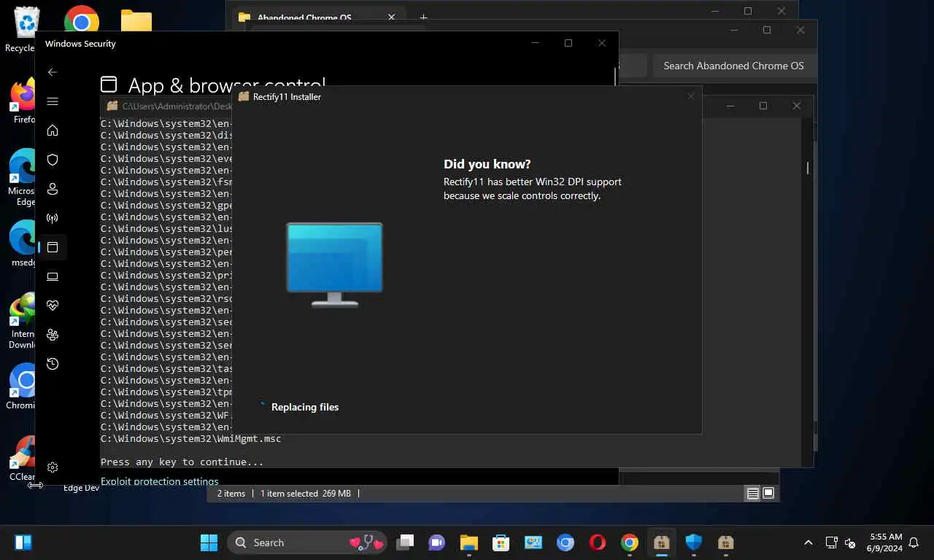
Task: Open Family options sidebar icon
Action: point(53,335)
